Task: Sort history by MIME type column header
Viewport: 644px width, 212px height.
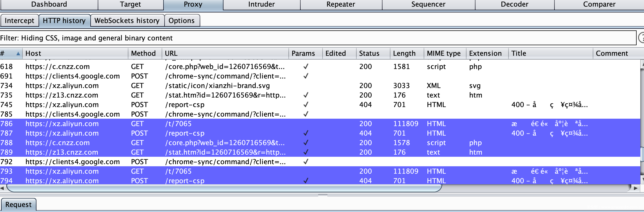Action: [x=444, y=53]
